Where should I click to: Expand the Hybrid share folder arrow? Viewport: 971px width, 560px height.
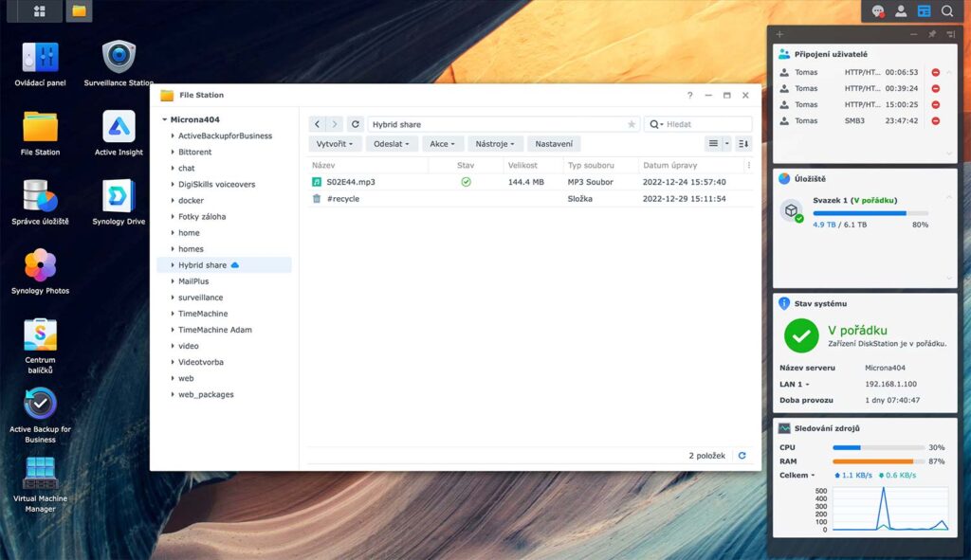(x=173, y=265)
